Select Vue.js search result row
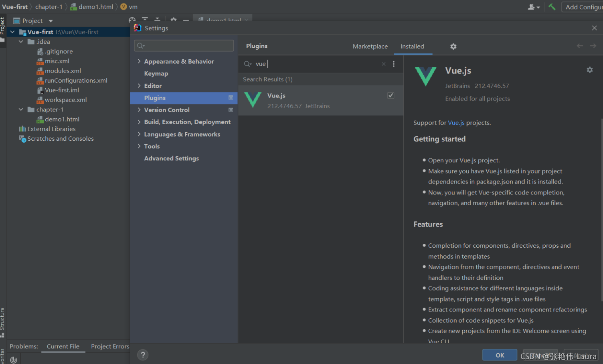 321,101
